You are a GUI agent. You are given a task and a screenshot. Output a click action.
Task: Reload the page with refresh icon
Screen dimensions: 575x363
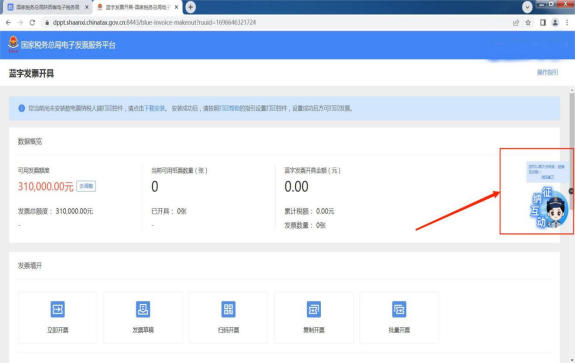[x=32, y=22]
